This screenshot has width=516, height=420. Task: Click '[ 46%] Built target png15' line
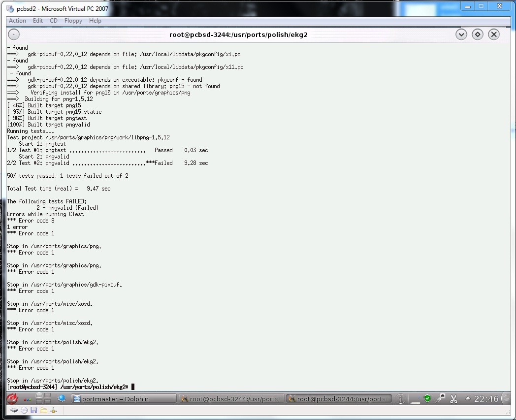click(44, 105)
